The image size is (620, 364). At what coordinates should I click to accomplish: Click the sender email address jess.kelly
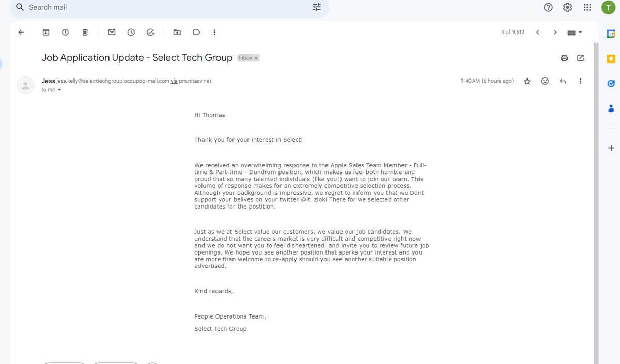113,81
